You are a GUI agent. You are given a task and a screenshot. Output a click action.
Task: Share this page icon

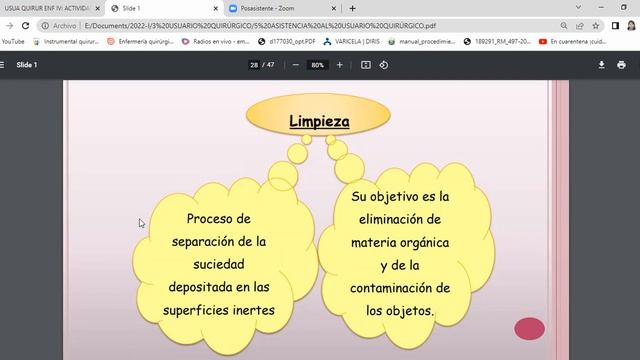(x=580, y=26)
